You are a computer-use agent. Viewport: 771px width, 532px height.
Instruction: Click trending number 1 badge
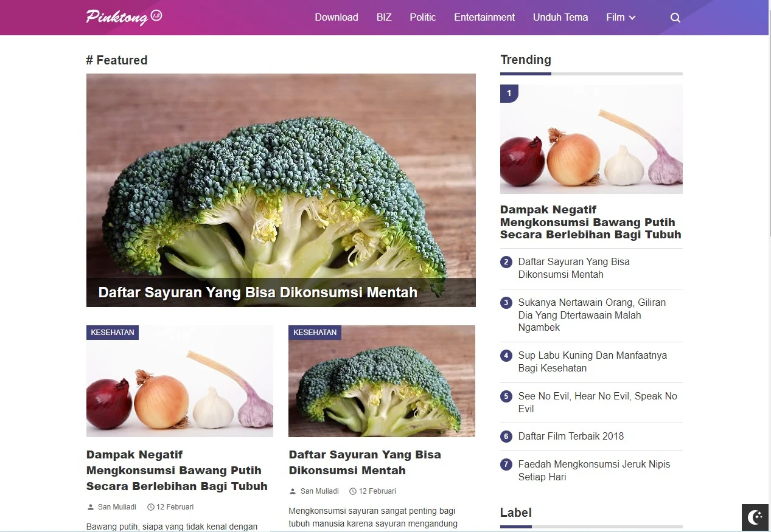[x=509, y=94]
